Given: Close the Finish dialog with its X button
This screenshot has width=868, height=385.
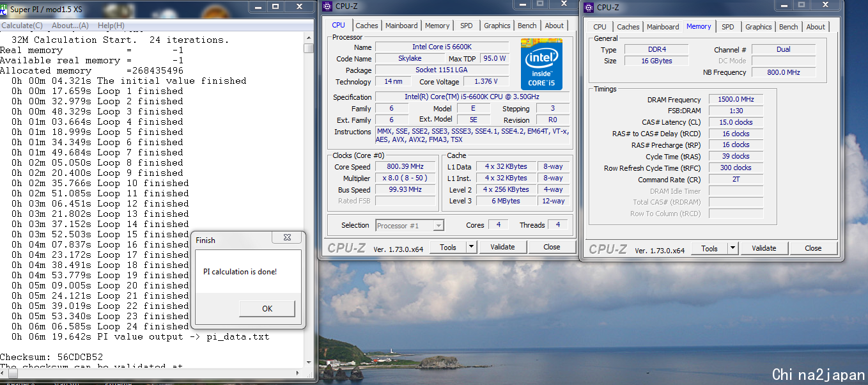Looking at the screenshot, I should 288,238.
